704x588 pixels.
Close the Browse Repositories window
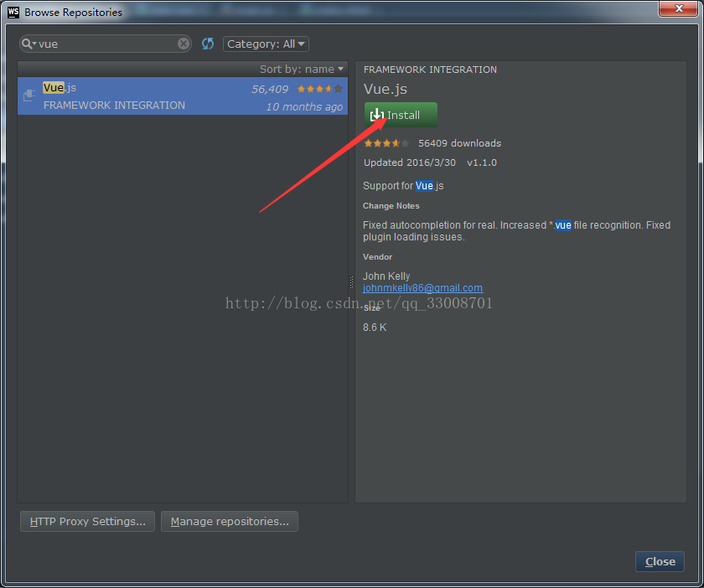678,8
